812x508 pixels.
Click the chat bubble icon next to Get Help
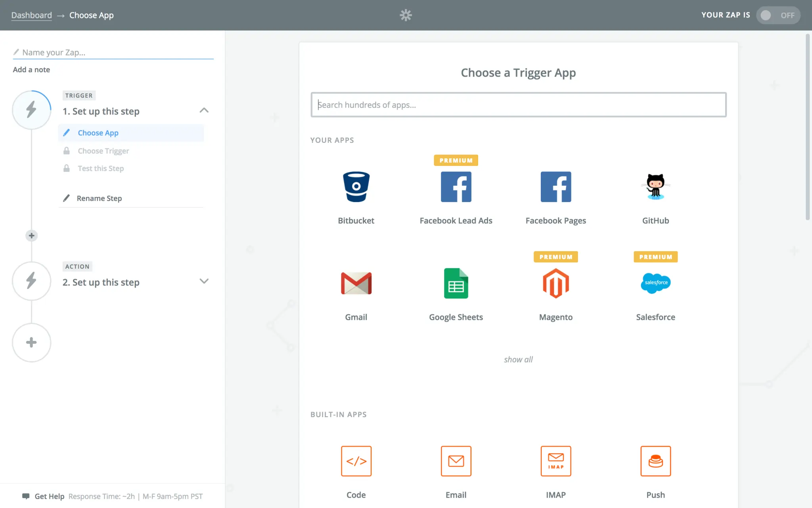(x=26, y=496)
